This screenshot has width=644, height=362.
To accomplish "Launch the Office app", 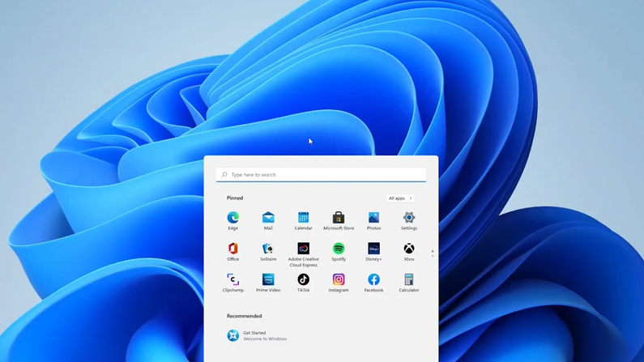I will pyautogui.click(x=232, y=249).
